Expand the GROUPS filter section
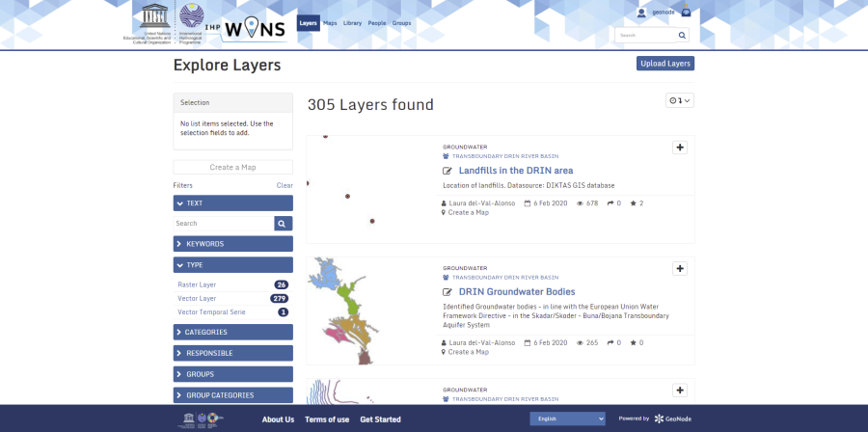868x432 pixels. click(x=233, y=374)
